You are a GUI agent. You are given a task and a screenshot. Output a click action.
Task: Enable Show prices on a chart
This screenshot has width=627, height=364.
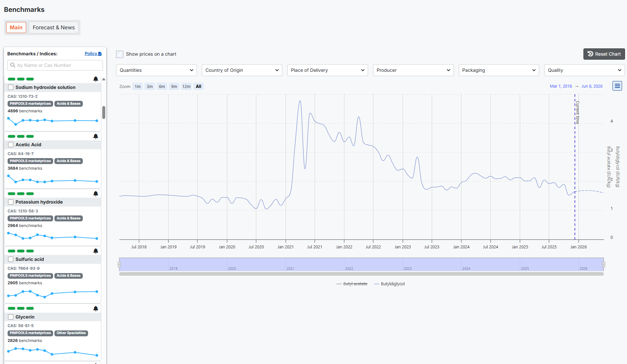[120, 54]
